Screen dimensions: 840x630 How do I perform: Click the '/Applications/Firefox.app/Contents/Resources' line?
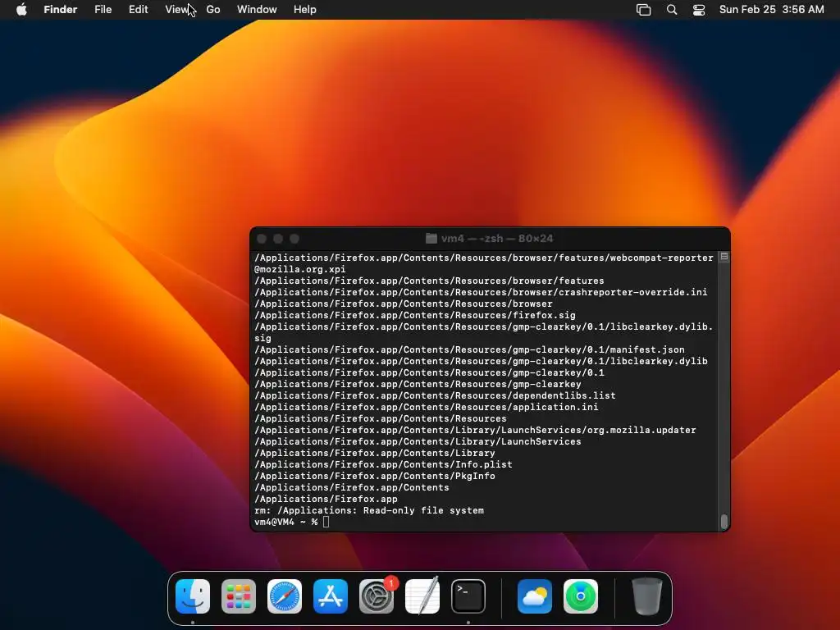coord(381,418)
